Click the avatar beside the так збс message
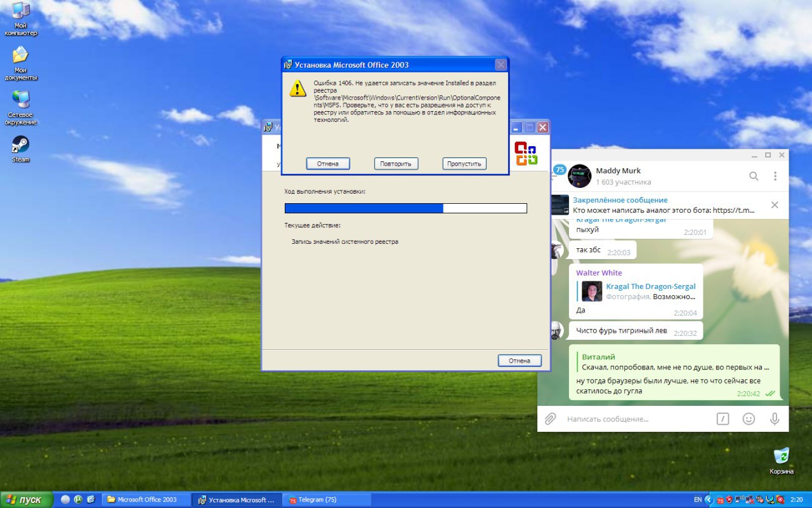The height and width of the screenshot is (508, 812). [x=556, y=250]
